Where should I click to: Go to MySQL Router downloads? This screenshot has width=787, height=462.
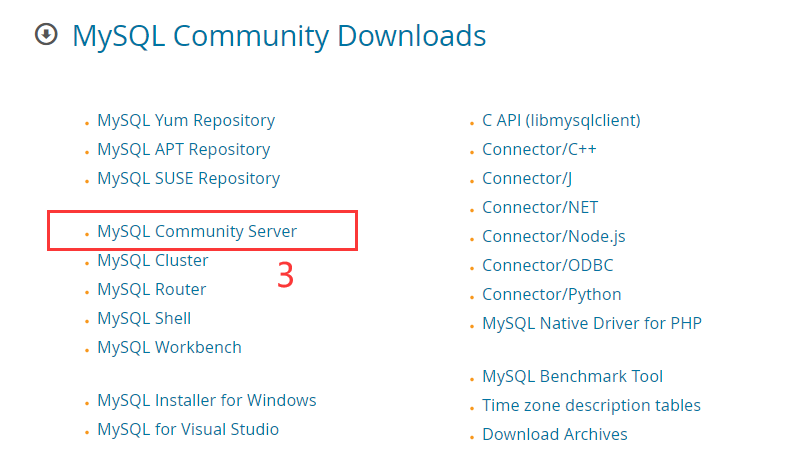click(152, 290)
